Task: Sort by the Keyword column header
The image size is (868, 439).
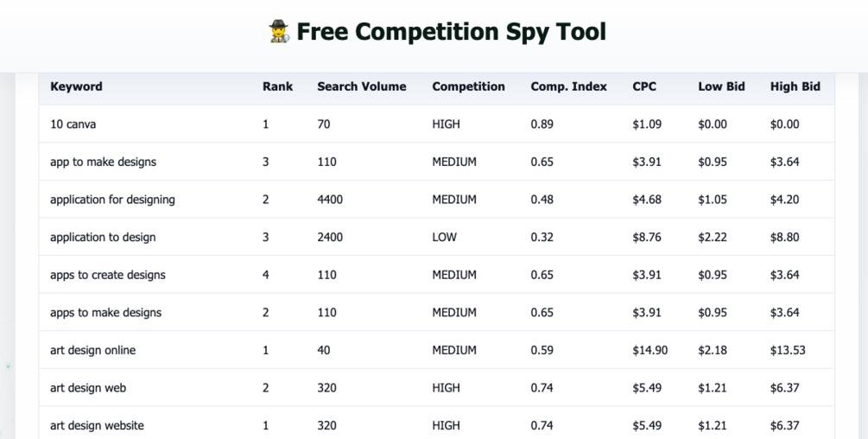Action: 76,86
